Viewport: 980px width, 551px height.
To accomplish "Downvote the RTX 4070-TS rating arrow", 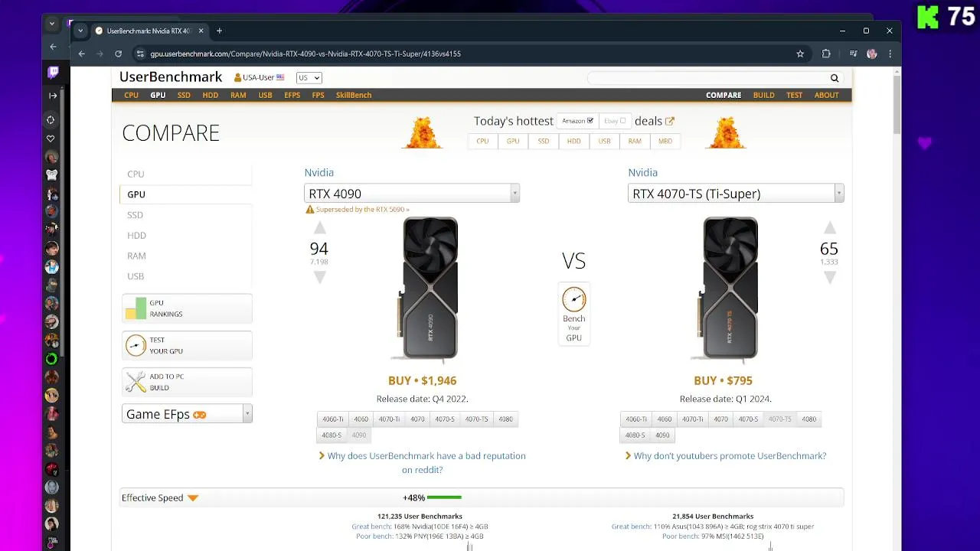I will tap(829, 278).
